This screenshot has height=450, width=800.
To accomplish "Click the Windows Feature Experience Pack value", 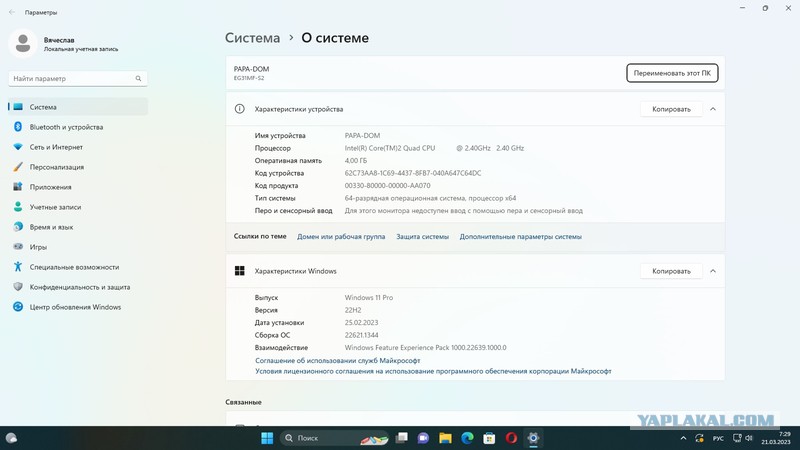I will point(426,347).
